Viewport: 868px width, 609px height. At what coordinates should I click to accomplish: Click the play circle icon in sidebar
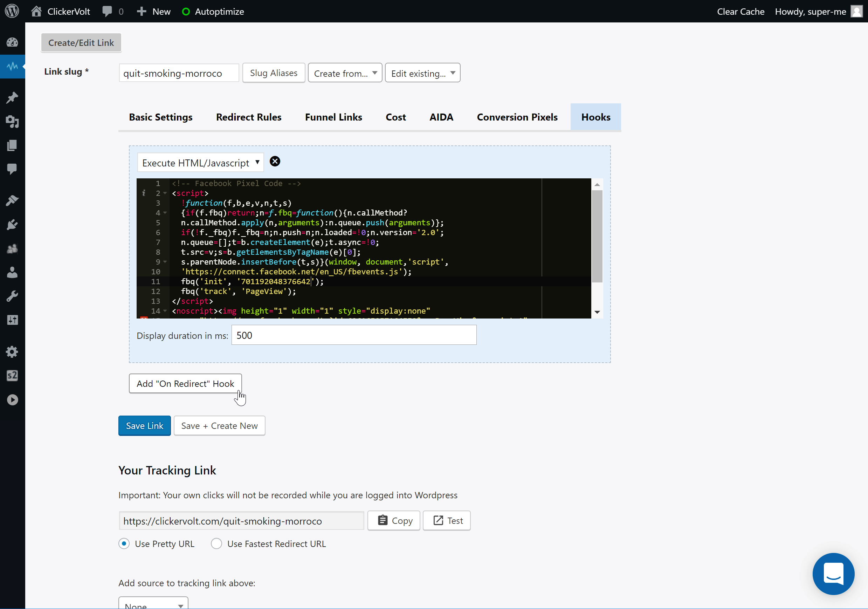click(x=13, y=400)
